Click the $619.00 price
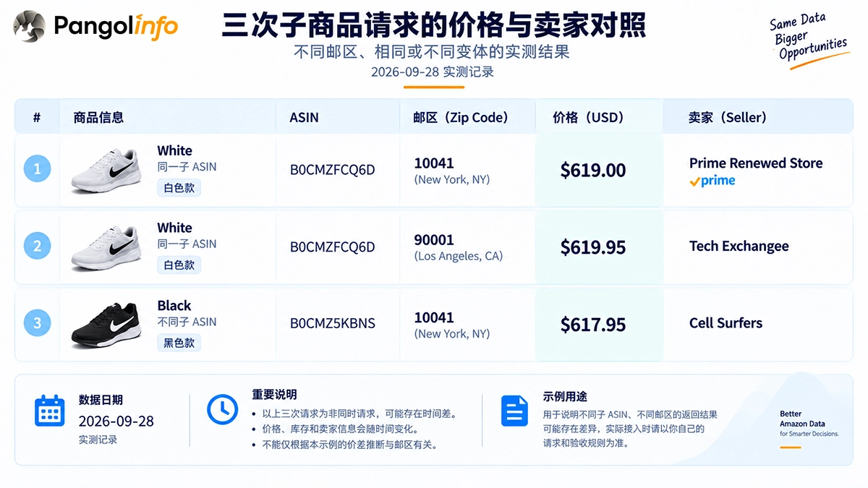The image size is (868, 488). [x=593, y=171]
